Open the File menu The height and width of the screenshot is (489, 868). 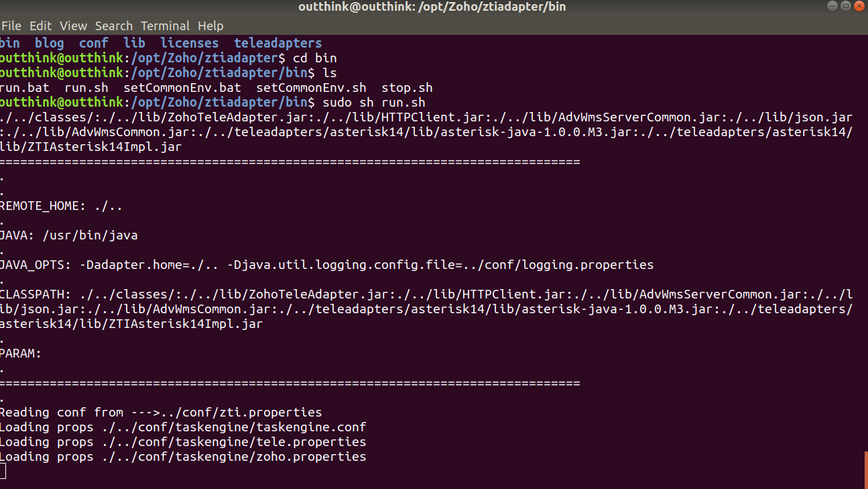point(11,26)
